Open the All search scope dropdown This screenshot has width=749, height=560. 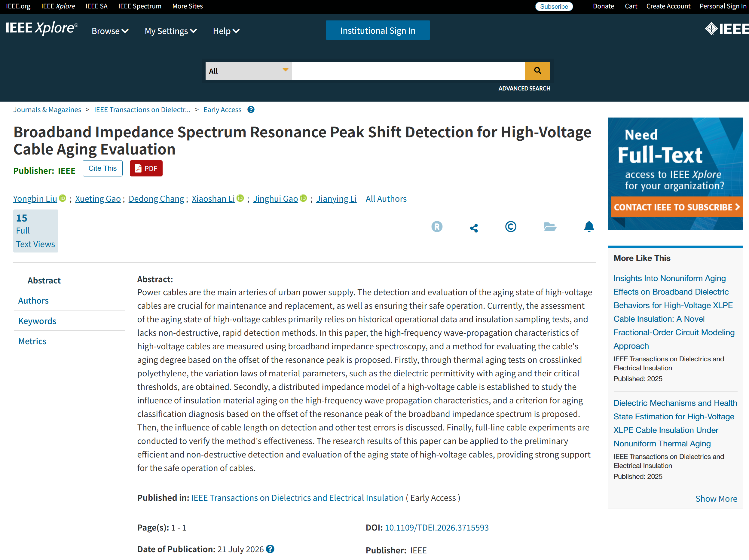[x=249, y=71]
